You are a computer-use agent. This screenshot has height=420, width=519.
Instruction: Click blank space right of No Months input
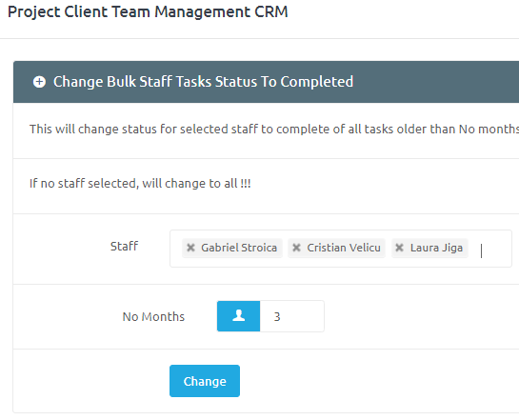point(420,316)
